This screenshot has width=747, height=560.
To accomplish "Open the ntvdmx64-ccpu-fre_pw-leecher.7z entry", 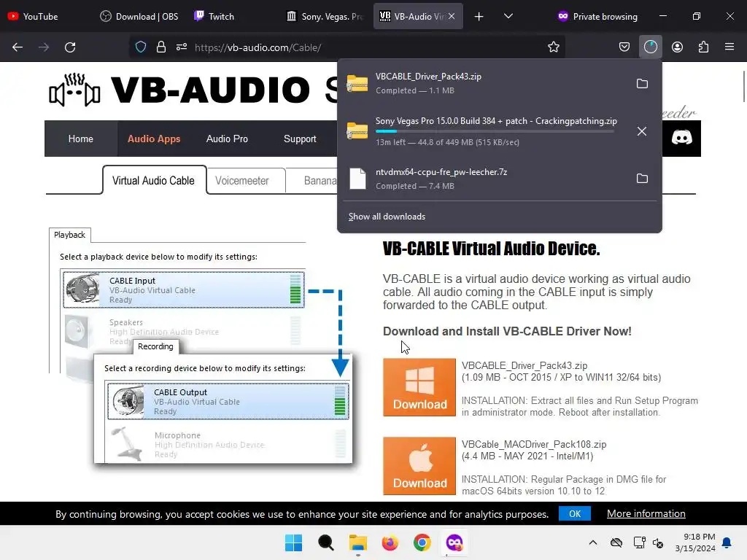I will point(486,179).
